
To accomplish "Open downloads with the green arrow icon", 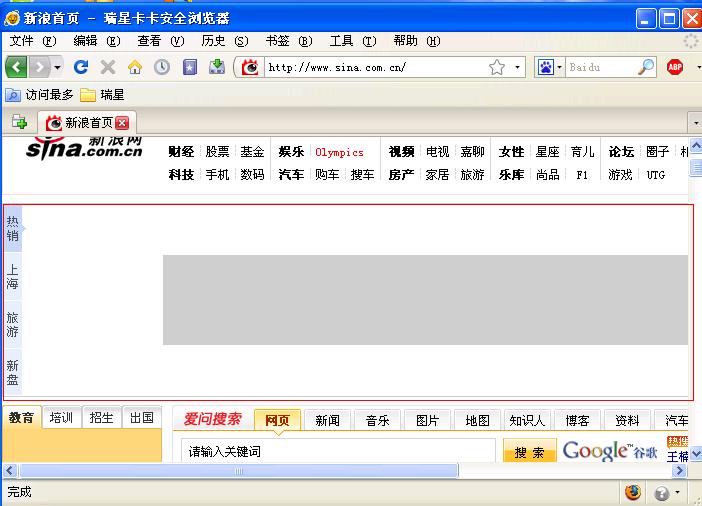I will [x=217, y=67].
